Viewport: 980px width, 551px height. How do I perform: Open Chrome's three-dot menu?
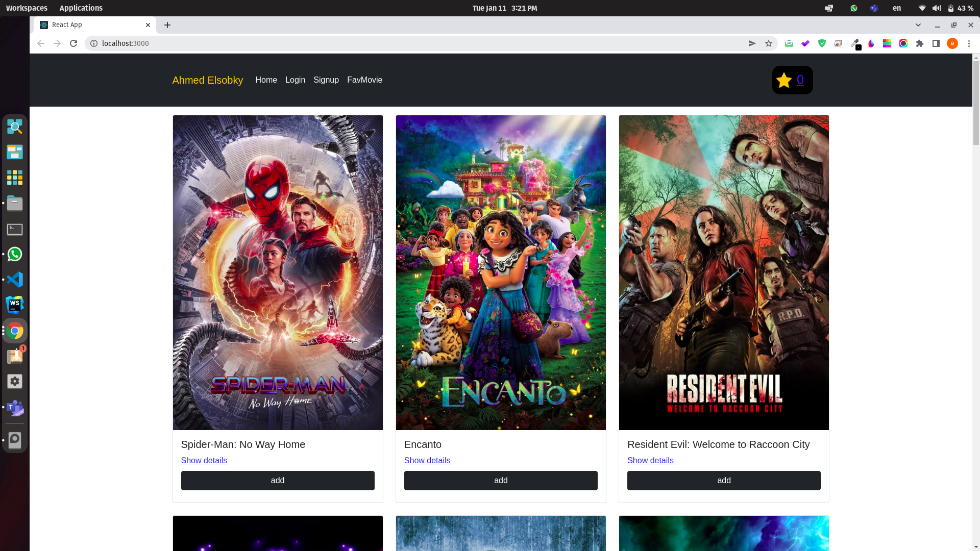969,43
